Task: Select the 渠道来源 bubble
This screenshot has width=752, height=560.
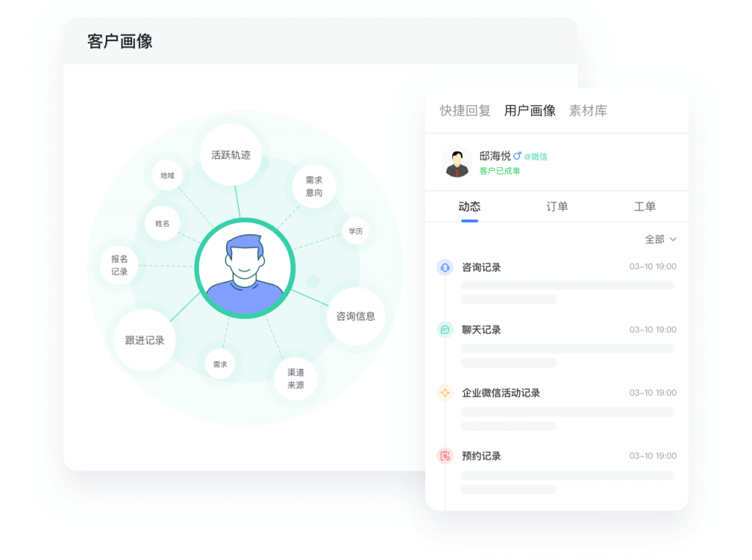Action: pos(294,379)
